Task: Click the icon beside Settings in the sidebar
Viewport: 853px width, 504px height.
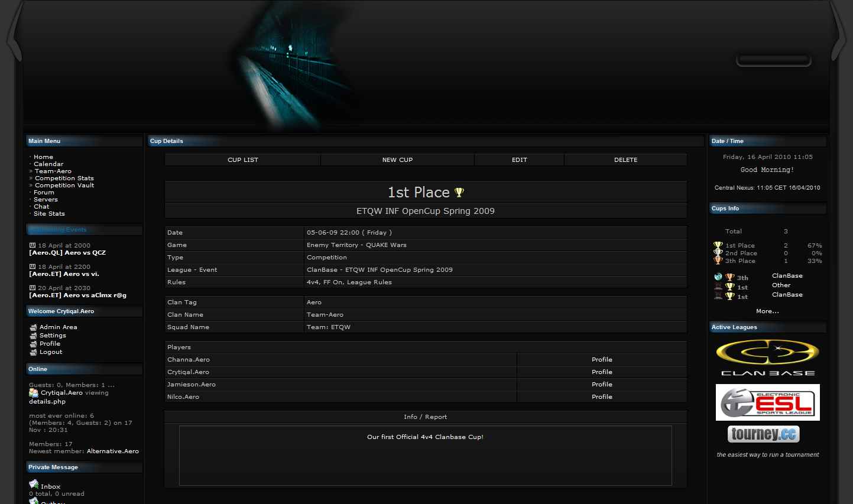Action: [33, 336]
